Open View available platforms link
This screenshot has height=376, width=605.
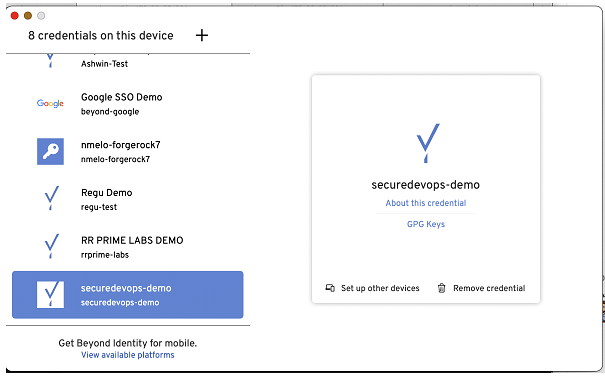pos(128,355)
